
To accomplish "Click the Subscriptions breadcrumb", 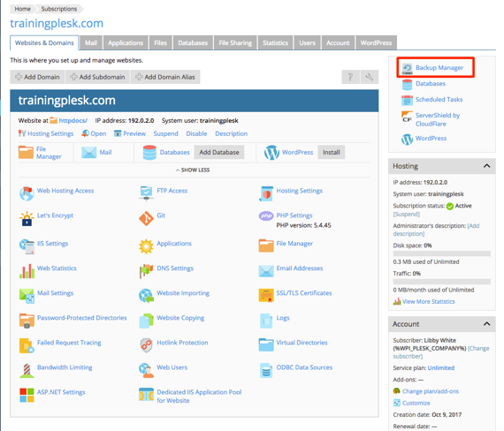I will (x=59, y=9).
